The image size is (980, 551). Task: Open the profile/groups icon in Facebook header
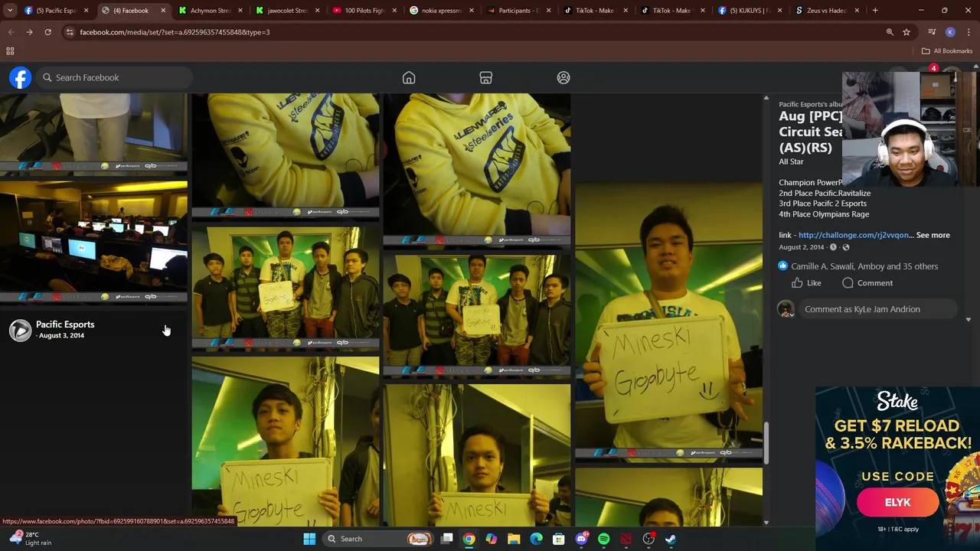click(x=563, y=77)
